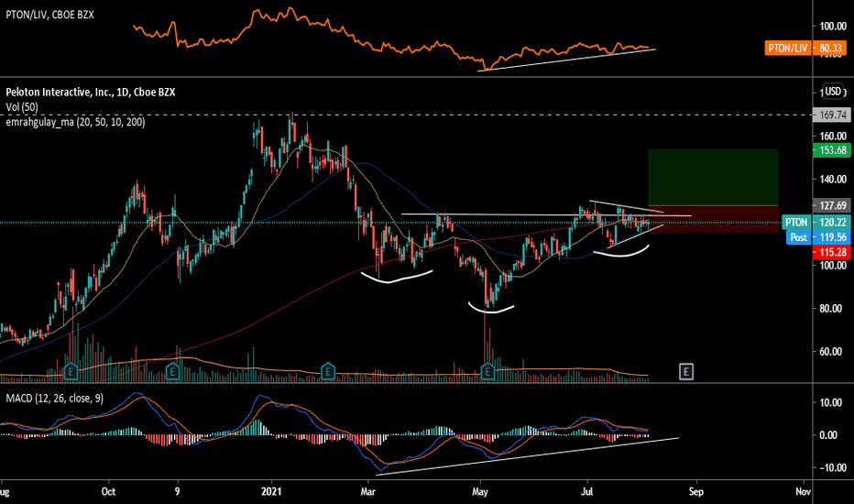This screenshot has width=854, height=504.
Task: Open the earnings marker above the May label
Action: 487,372
